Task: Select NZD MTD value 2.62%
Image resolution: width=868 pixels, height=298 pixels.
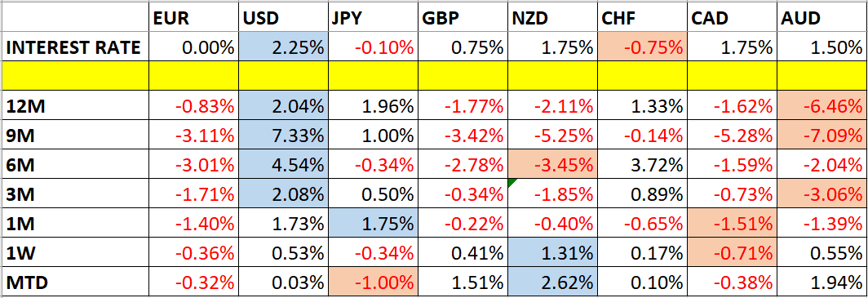Action: 553,282
